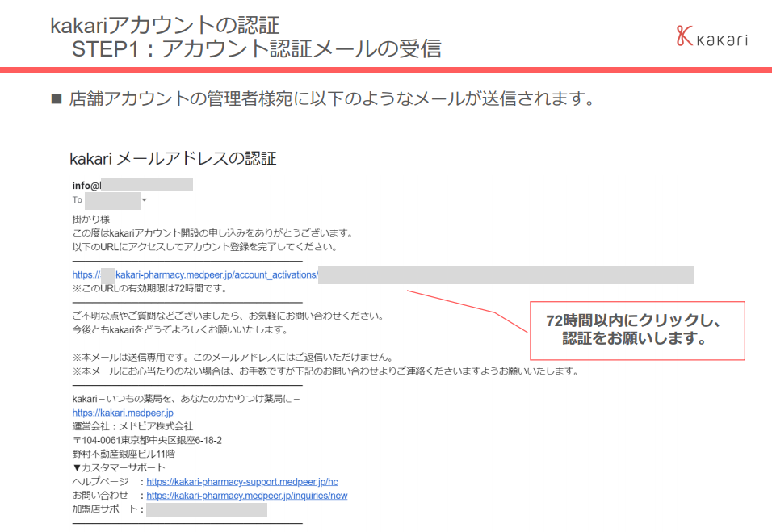This screenshot has width=772, height=532.
Task: Click the greeting line '掛かり様'
Action: 90,219
